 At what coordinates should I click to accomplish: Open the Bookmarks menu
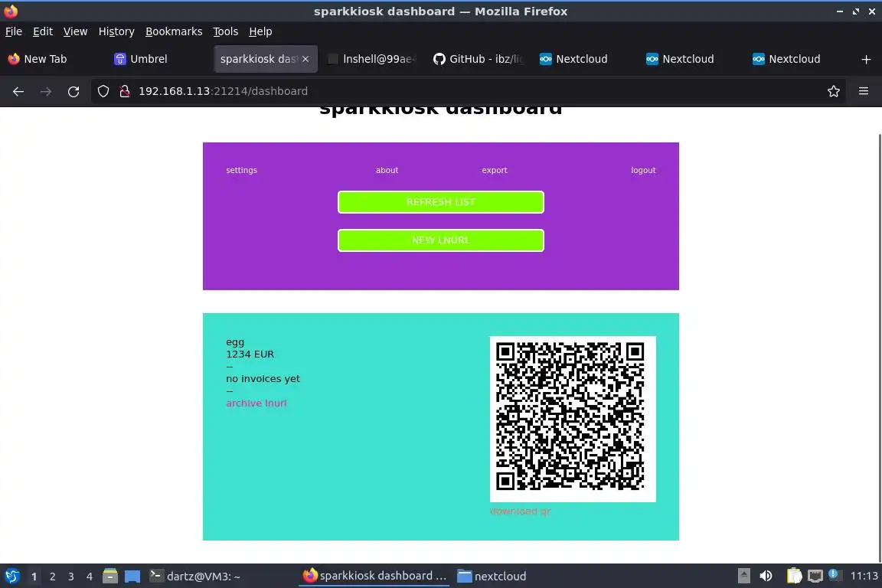174,31
